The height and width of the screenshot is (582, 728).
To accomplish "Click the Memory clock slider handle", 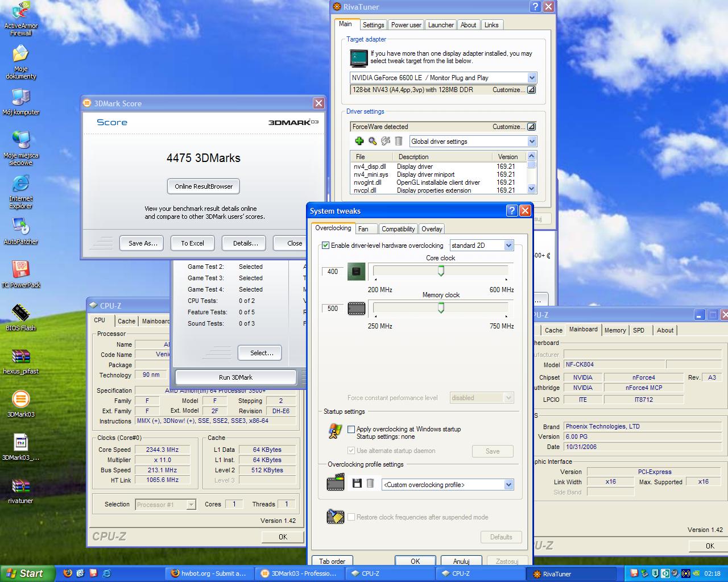I will pos(441,307).
